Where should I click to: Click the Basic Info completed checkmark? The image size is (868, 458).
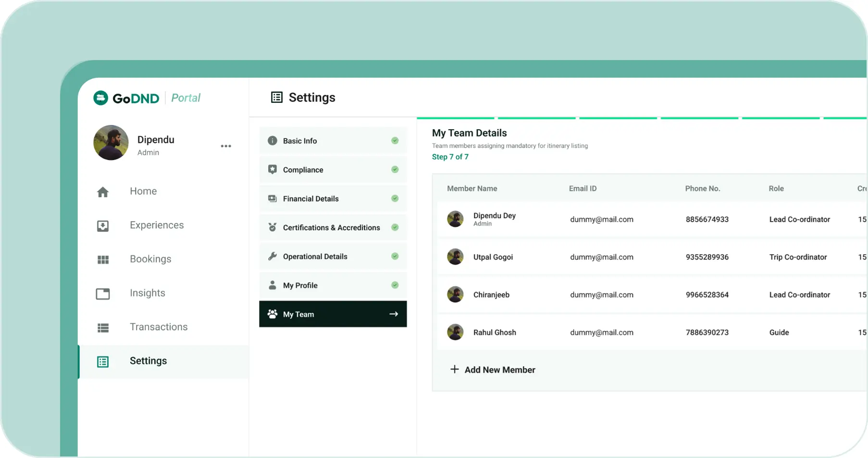point(395,141)
